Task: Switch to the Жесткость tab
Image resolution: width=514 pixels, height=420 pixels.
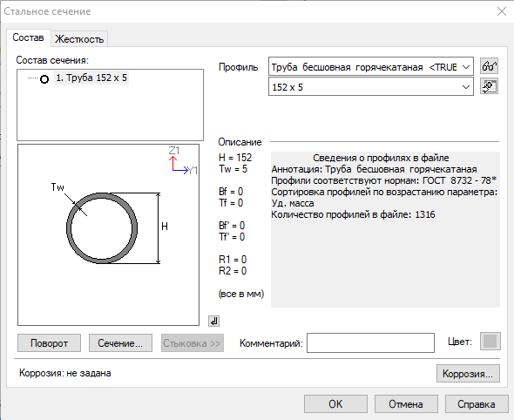Action: [x=79, y=39]
